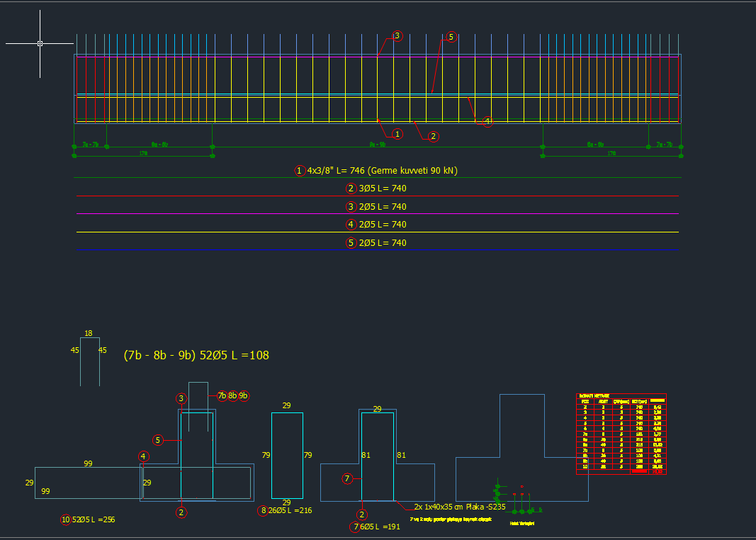Click the circled 8b callout bubble
This screenshot has width=756, height=540.
tap(233, 395)
